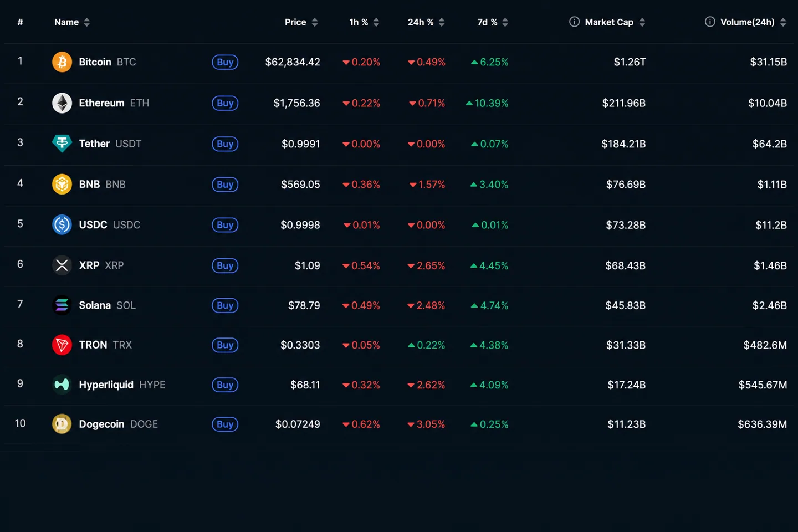Click the Dogecoin logo icon
This screenshot has height=532, width=798.
coord(62,424)
